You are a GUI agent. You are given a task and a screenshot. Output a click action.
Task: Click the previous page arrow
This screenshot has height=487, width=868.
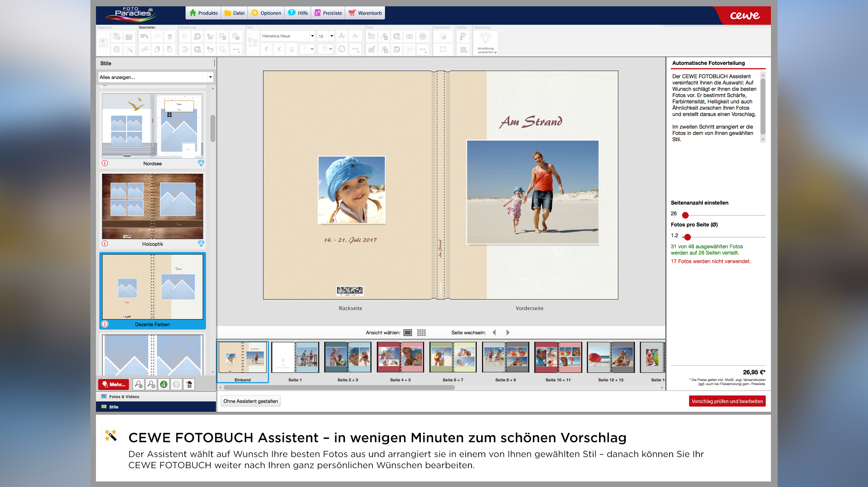click(x=494, y=332)
